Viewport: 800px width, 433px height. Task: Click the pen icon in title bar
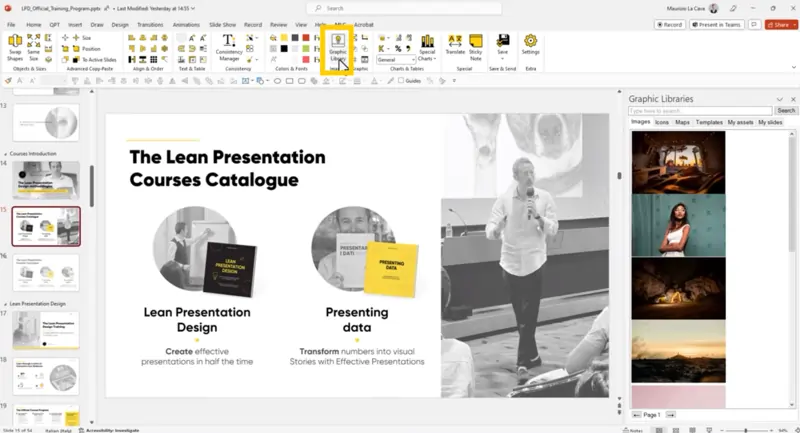(733, 8)
